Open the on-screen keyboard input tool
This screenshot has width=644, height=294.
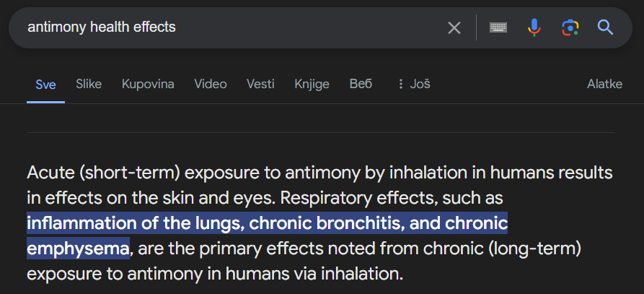pyautogui.click(x=498, y=28)
